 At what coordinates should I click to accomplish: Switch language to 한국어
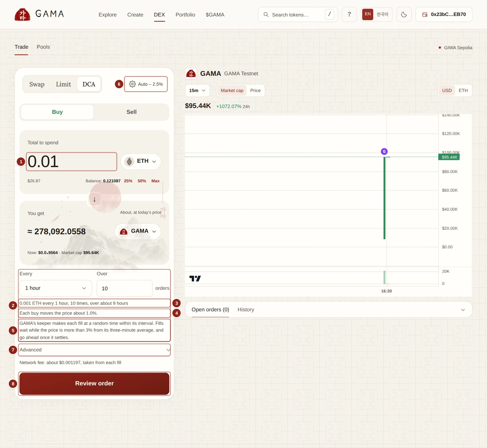[382, 14]
